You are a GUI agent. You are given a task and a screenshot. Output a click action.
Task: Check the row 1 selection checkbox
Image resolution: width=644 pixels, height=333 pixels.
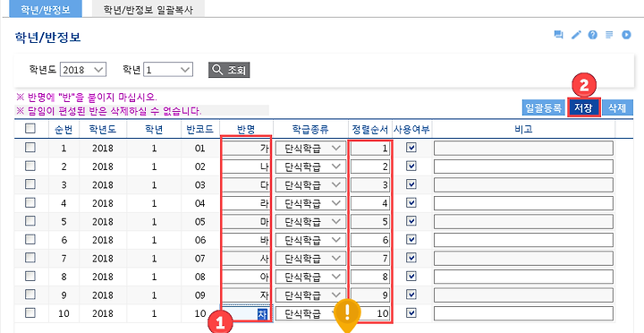tap(30, 147)
